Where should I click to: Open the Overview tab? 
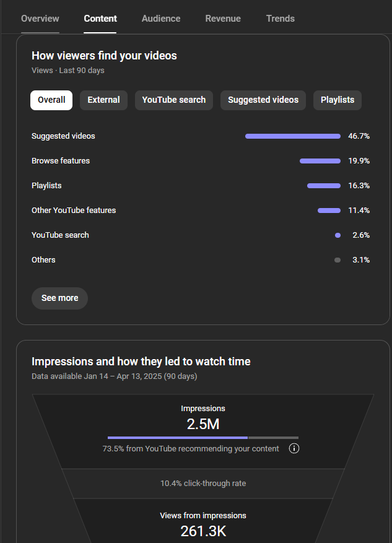[x=40, y=19]
